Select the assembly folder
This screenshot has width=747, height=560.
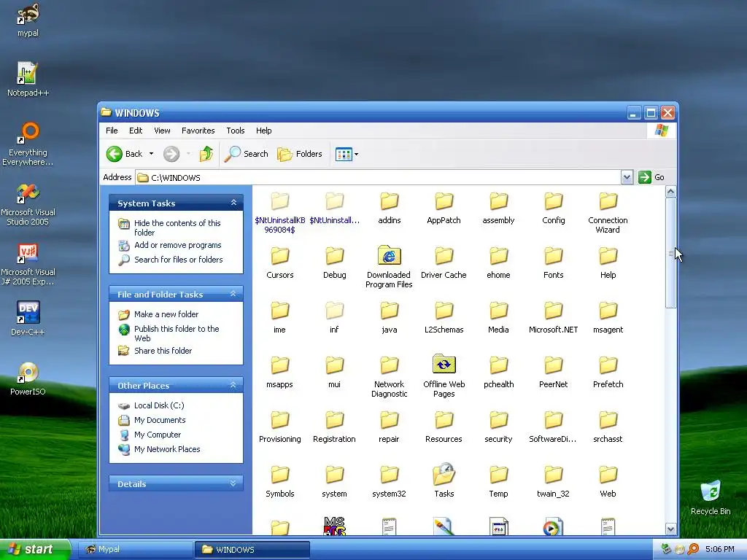[498, 208]
